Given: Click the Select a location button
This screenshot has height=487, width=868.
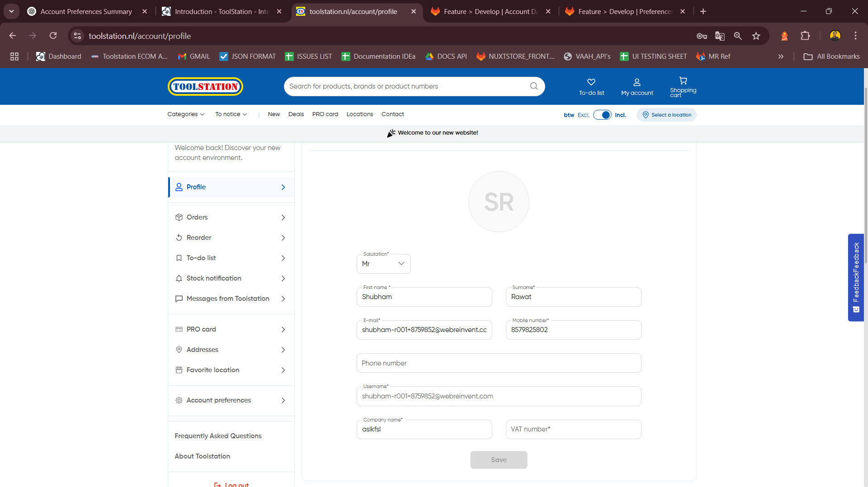Looking at the screenshot, I should click(666, 115).
